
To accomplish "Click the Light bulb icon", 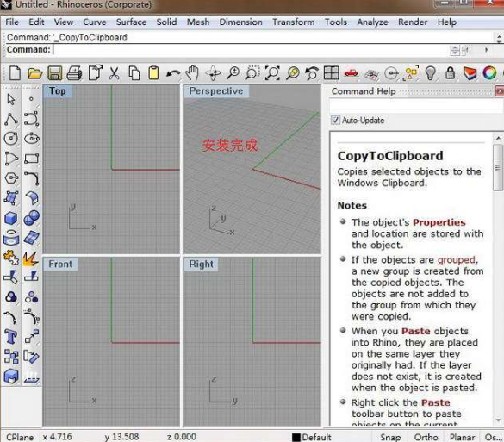I will 431,73.
